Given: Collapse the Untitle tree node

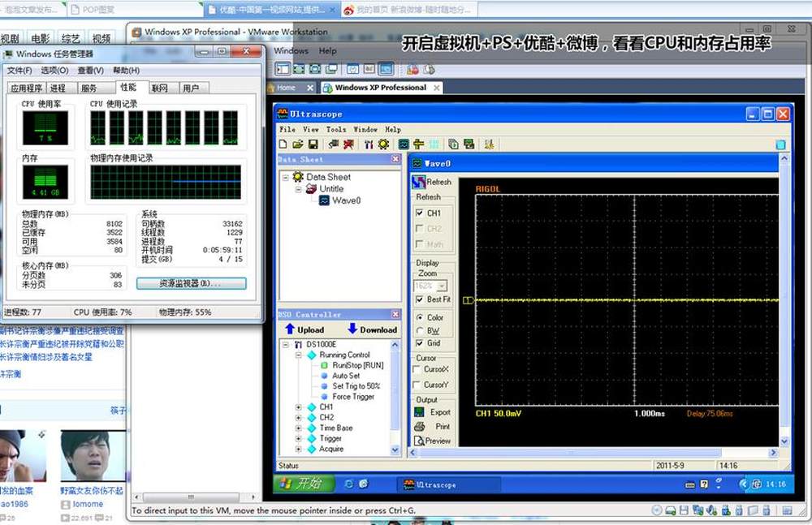Looking at the screenshot, I should click(298, 189).
